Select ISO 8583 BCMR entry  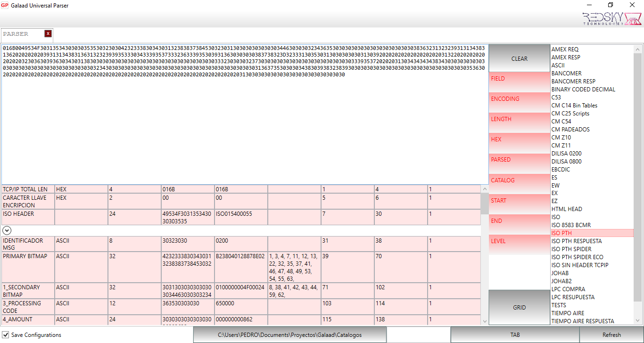point(571,225)
